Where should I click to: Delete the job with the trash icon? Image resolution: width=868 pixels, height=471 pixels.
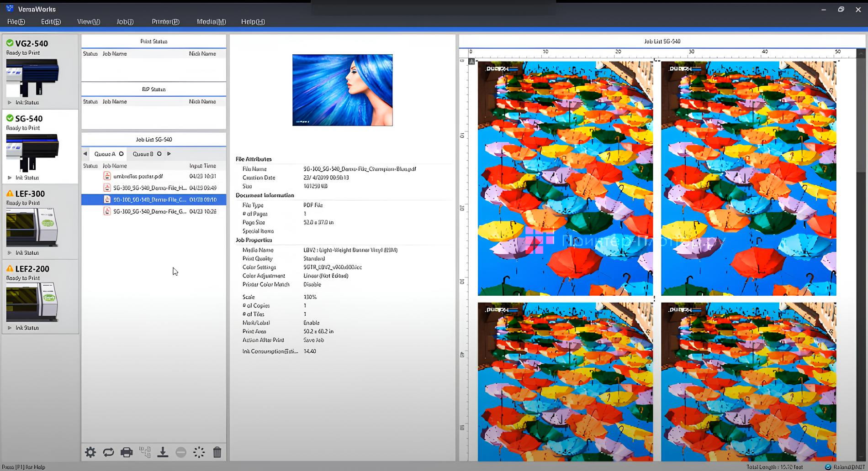coord(217,452)
